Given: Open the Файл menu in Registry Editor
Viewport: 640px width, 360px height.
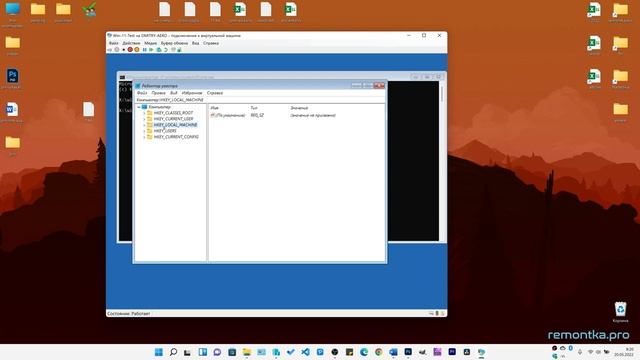Looking at the screenshot, I should click(142, 93).
